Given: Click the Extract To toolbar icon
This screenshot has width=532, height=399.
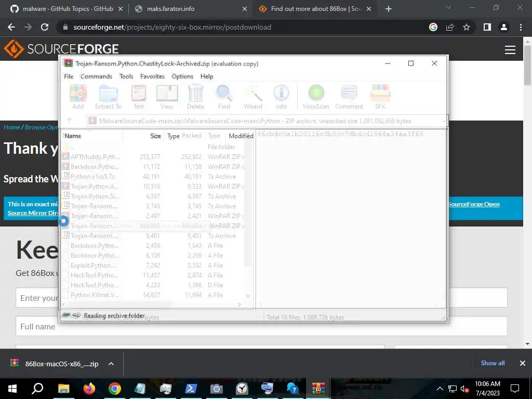Looking at the screenshot, I should (x=108, y=97).
